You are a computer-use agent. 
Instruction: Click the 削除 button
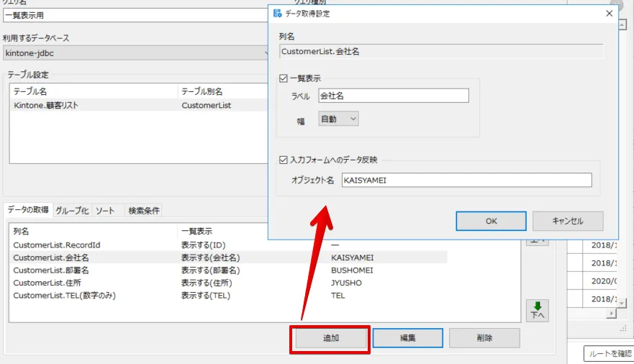pyautogui.click(x=484, y=338)
